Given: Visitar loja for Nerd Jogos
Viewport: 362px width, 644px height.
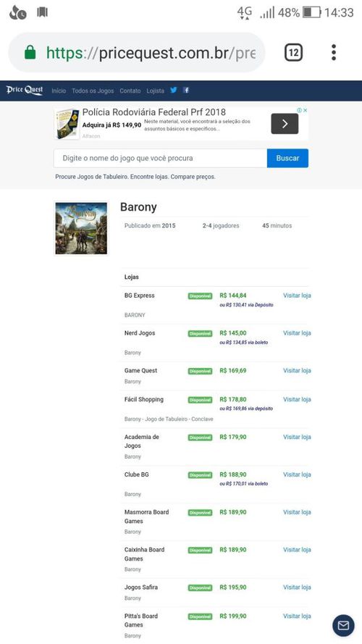Looking at the screenshot, I should (297, 333).
